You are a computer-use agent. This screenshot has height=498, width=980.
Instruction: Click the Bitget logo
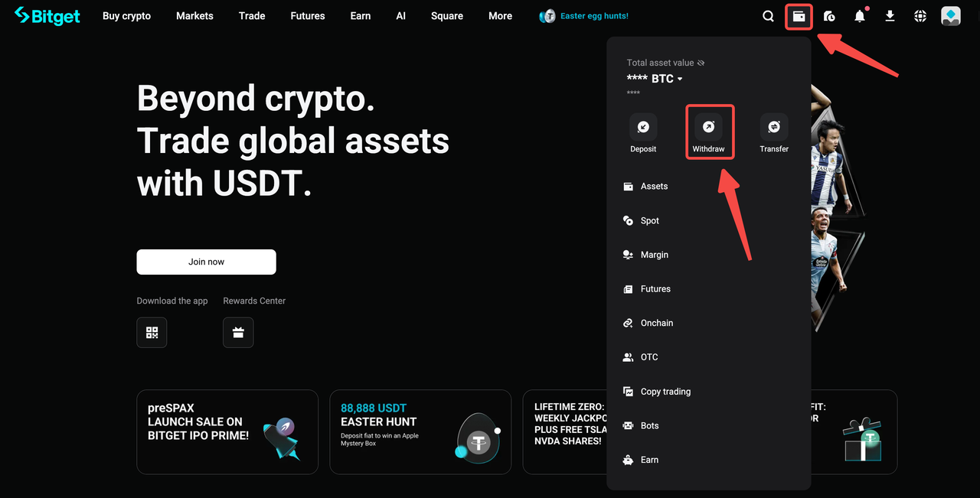click(x=47, y=15)
